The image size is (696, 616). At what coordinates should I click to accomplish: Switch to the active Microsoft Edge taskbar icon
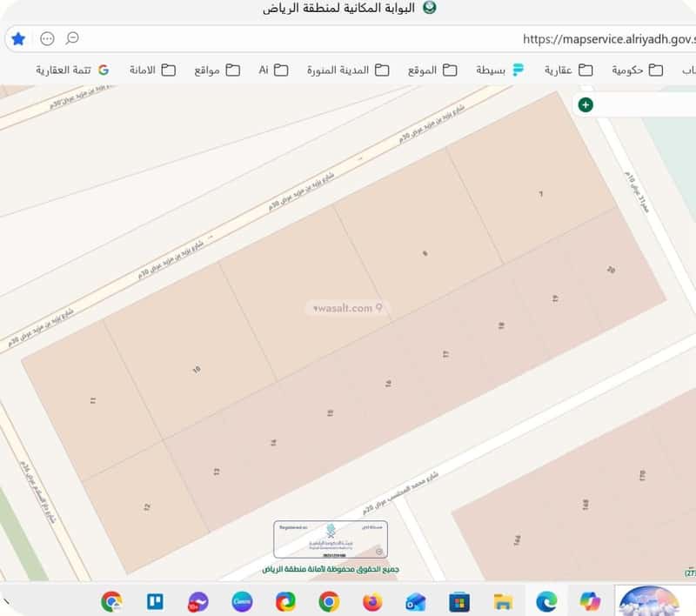[x=546, y=602]
